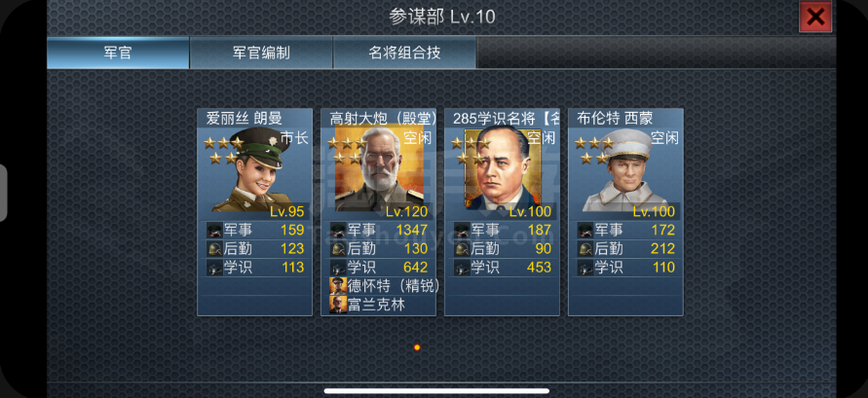Image resolution: width=868 pixels, height=398 pixels.
Task: Close the 参谋部 window with red X
Action: point(815,17)
